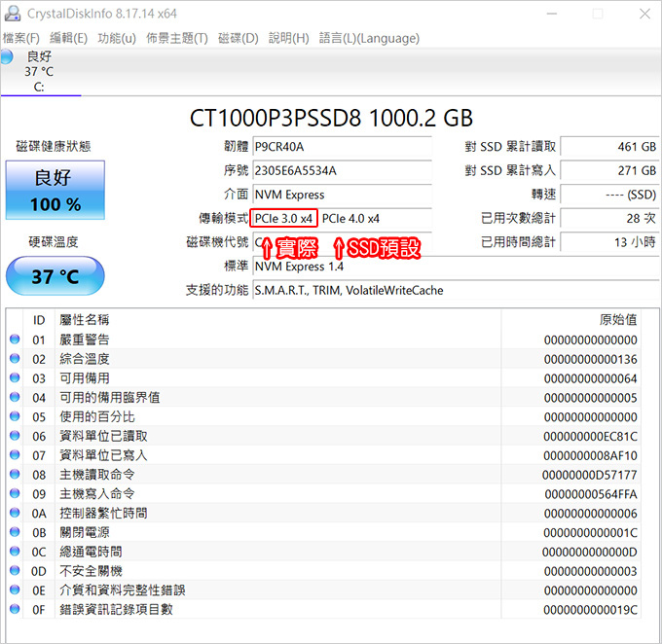
Task: Click the status dot for row 02 綜合溫度
Action: pos(15,358)
